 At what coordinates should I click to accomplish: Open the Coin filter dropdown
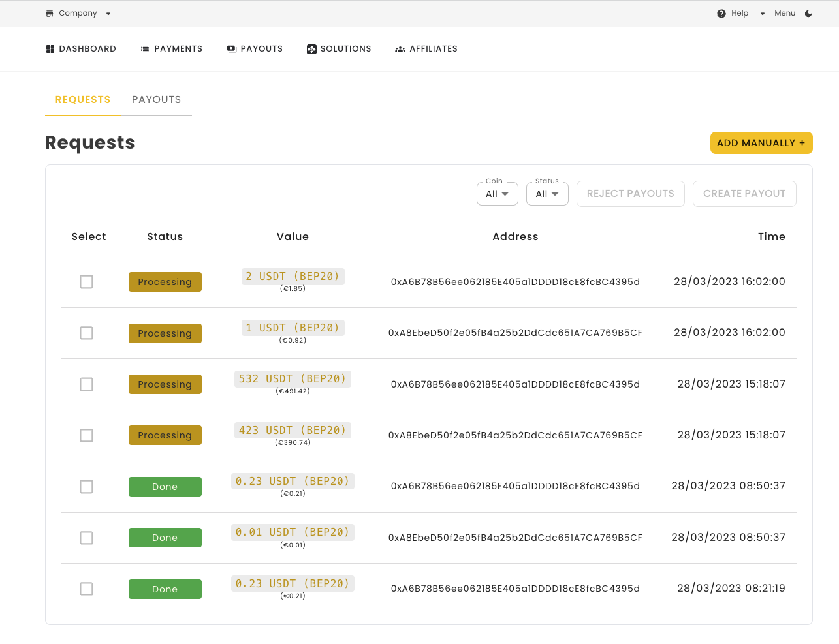click(x=498, y=194)
